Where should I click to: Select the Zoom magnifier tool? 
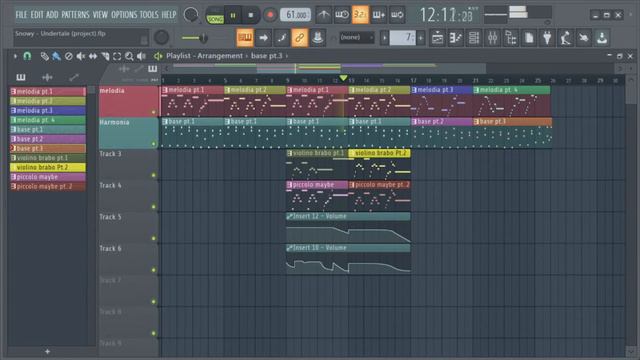pos(129,56)
